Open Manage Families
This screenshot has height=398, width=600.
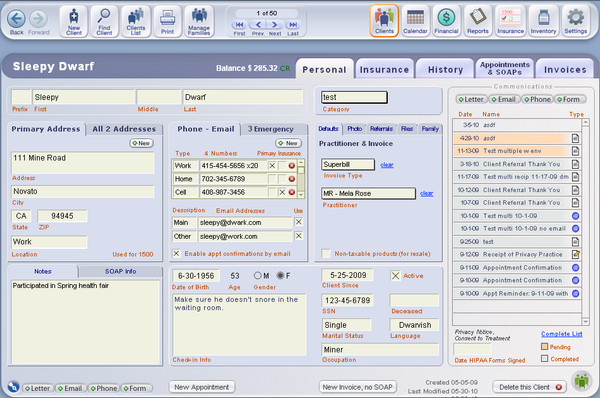click(199, 21)
